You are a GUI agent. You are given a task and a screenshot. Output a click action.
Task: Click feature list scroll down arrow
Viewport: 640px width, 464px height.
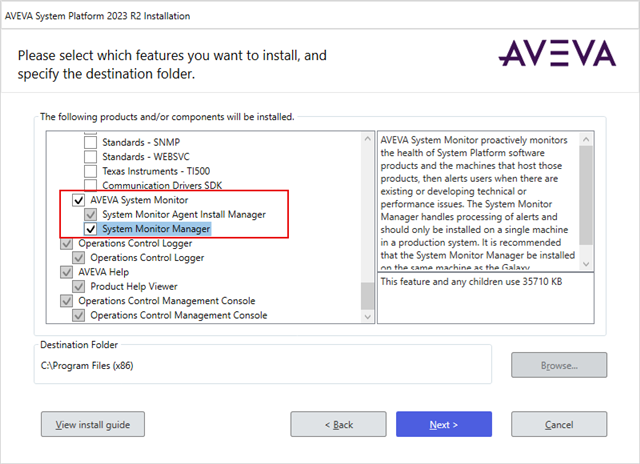coord(367,317)
